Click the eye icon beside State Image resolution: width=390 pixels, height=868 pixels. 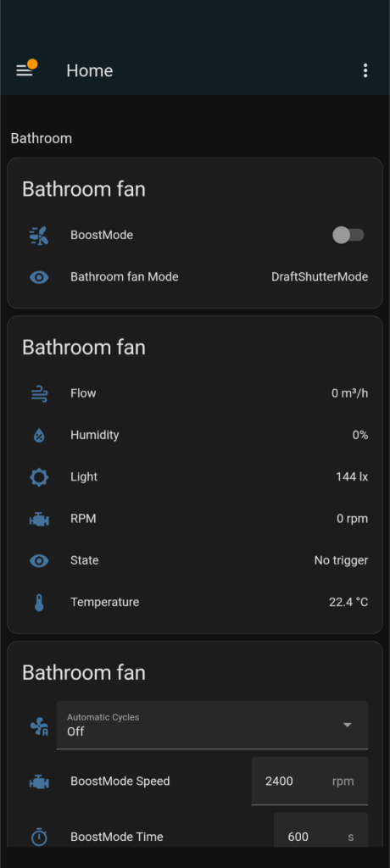click(39, 561)
